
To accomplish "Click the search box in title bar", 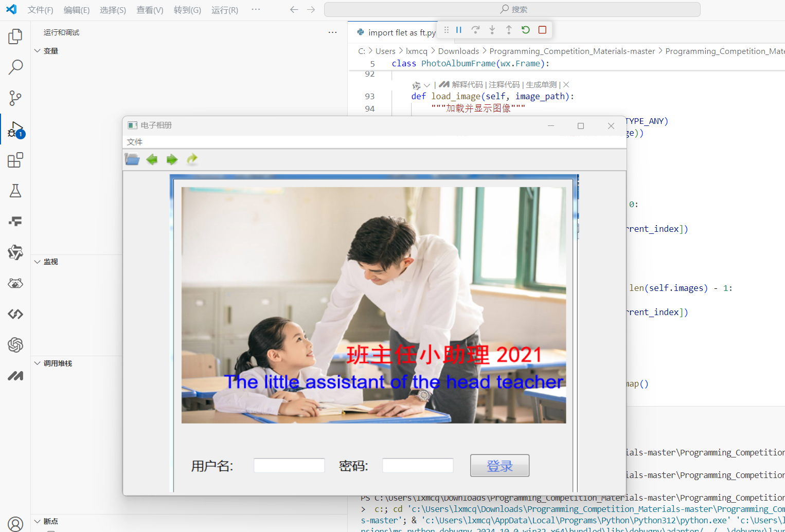I will coord(512,10).
